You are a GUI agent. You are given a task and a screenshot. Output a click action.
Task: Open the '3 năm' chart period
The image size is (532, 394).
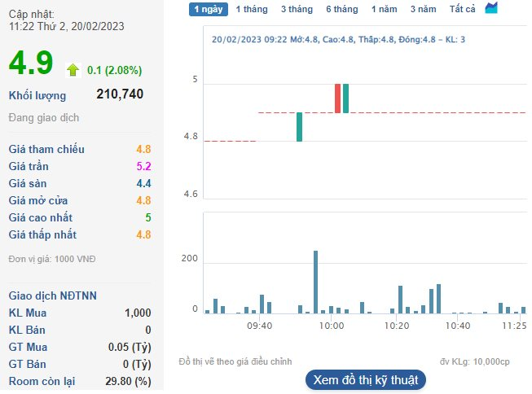pyautogui.click(x=424, y=9)
